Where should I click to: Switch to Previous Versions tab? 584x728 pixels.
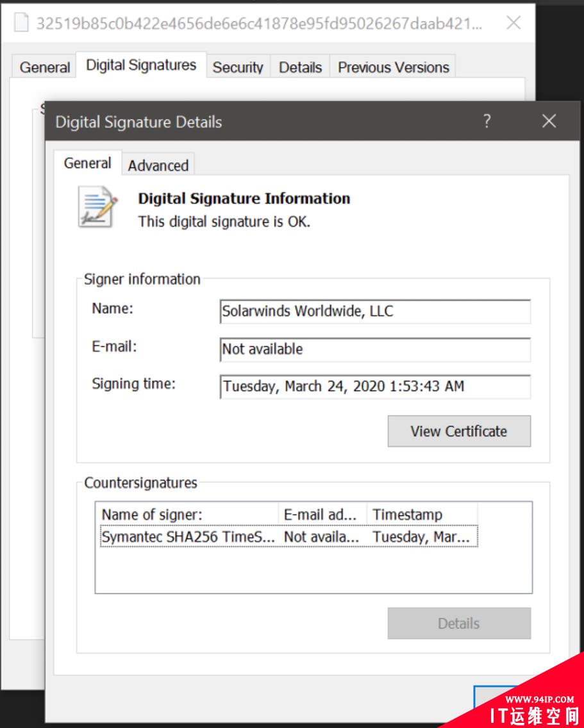click(x=393, y=67)
